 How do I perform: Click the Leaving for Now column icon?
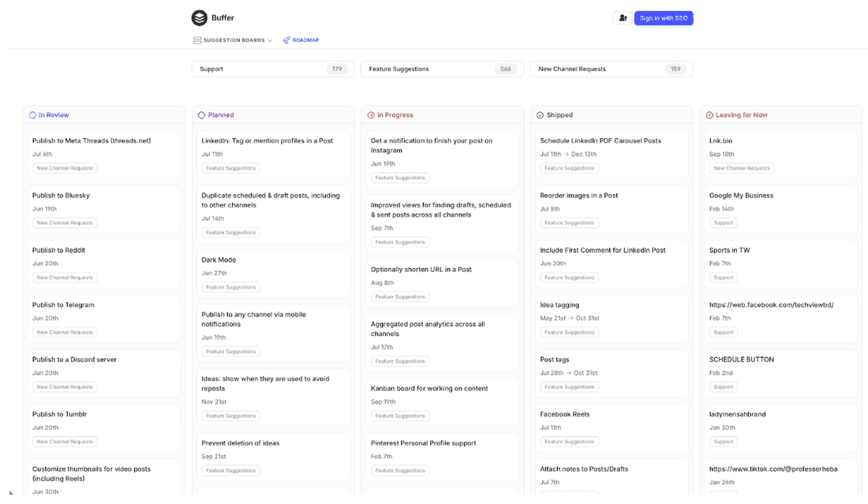coord(709,115)
